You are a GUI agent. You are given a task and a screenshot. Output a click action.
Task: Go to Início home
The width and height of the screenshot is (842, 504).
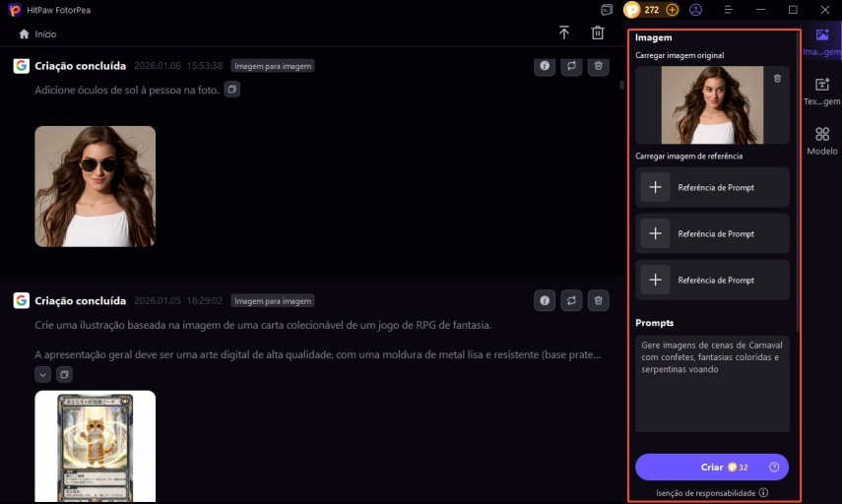pos(37,33)
